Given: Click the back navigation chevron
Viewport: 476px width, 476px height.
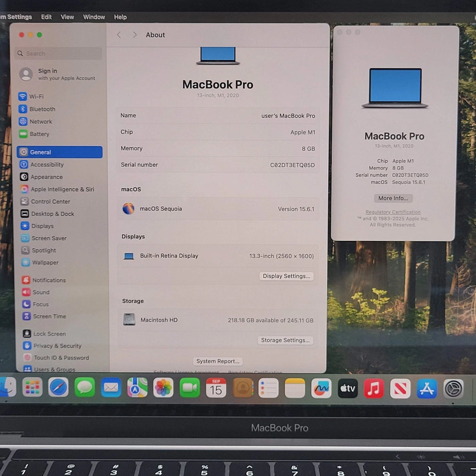Looking at the screenshot, I should tap(119, 35).
